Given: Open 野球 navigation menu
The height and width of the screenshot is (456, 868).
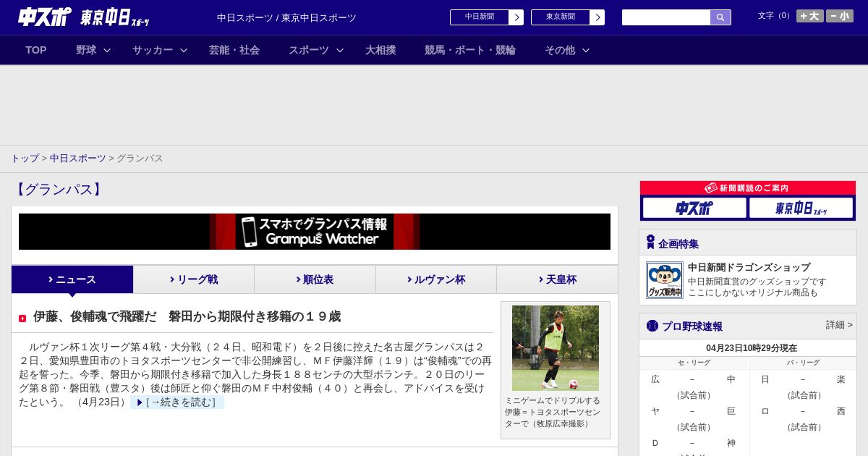Looking at the screenshot, I should pos(86,50).
